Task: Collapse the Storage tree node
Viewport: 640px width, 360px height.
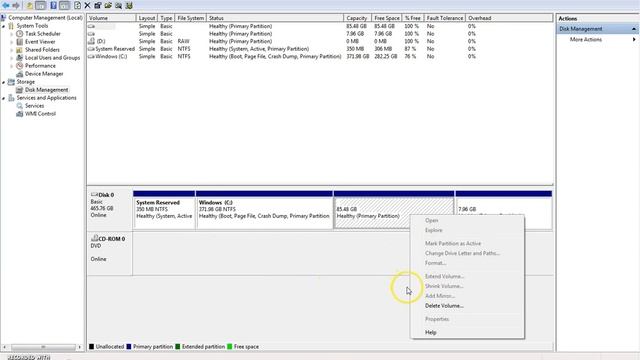Action: pos(4,82)
